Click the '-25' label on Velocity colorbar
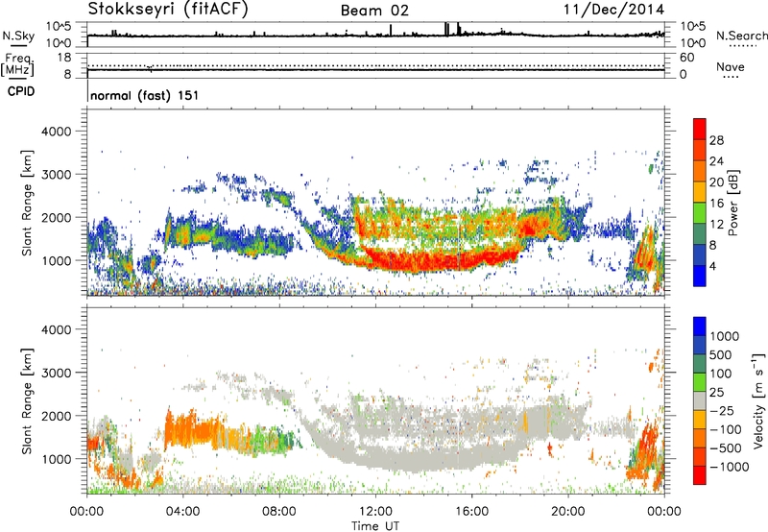 pos(723,411)
